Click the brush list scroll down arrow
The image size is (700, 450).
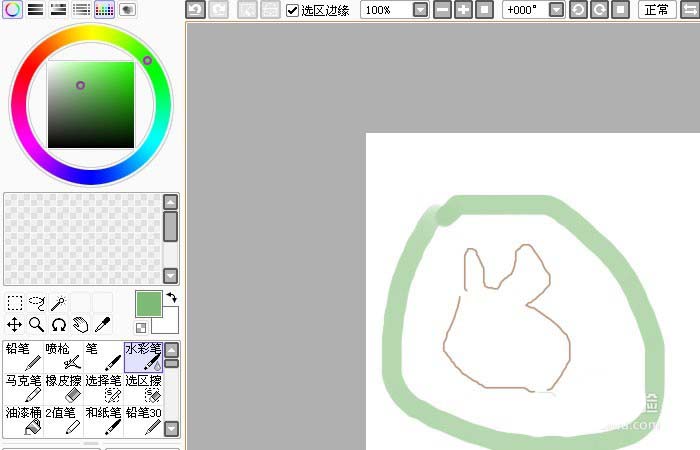tap(172, 429)
